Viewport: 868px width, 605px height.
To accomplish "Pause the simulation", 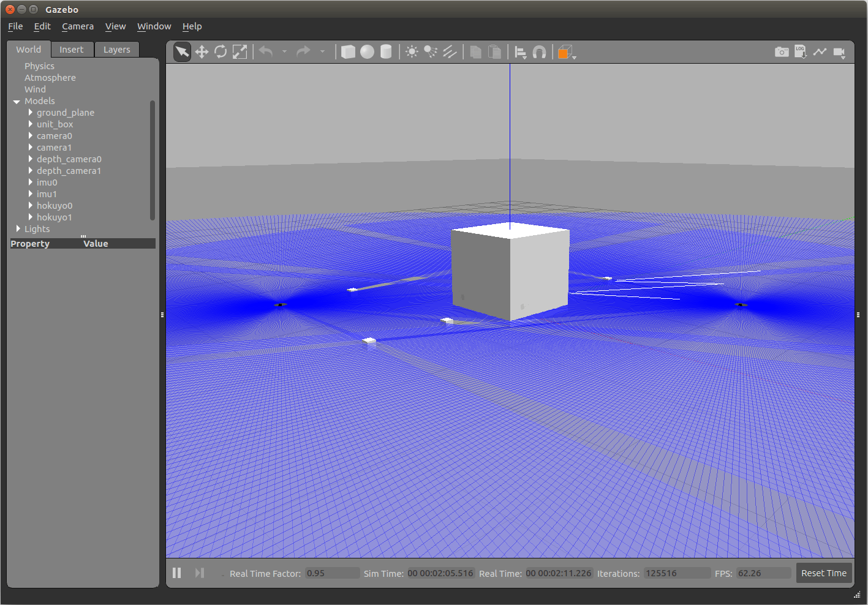I will [x=177, y=573].
